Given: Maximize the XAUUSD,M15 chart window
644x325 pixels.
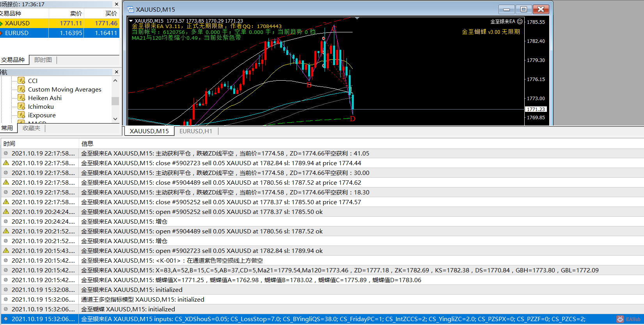Looking at the screenshot, I should [x=523, y=9].
